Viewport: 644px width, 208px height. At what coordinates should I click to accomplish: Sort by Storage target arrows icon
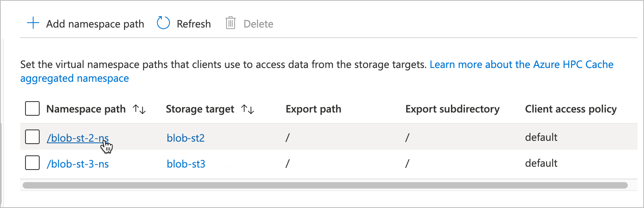tap(248, 109)
